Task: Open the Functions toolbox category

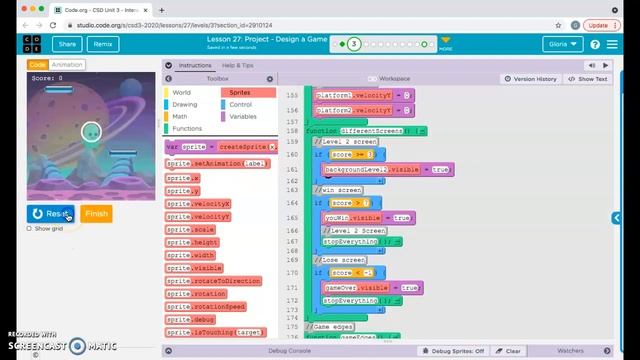Action: (x=187, y=129)
